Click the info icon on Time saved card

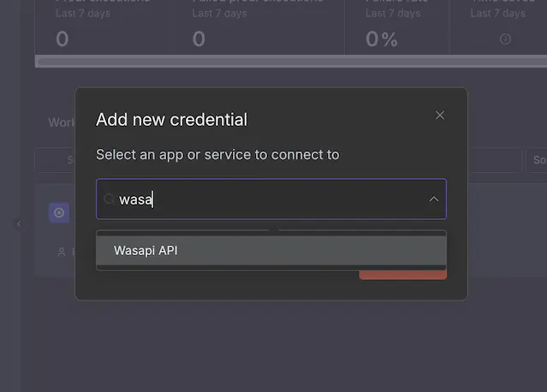click(505, 39)
